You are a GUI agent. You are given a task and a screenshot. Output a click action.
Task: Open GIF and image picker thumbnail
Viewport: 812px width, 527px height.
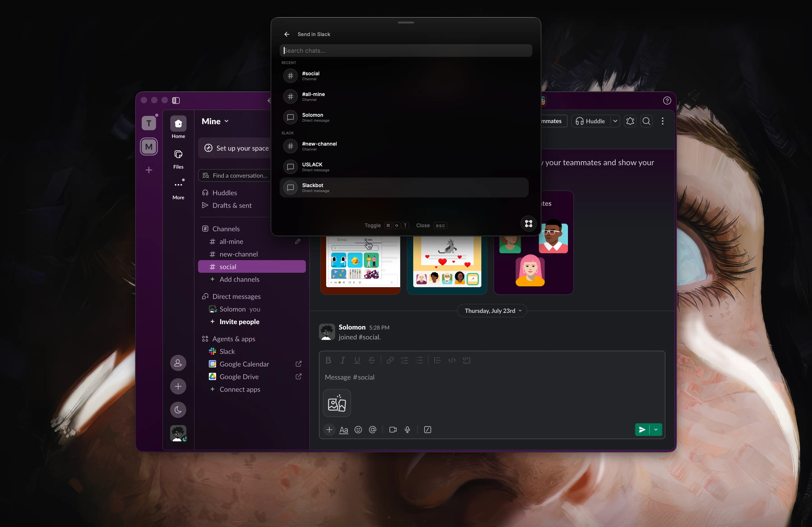pos(337,403)
